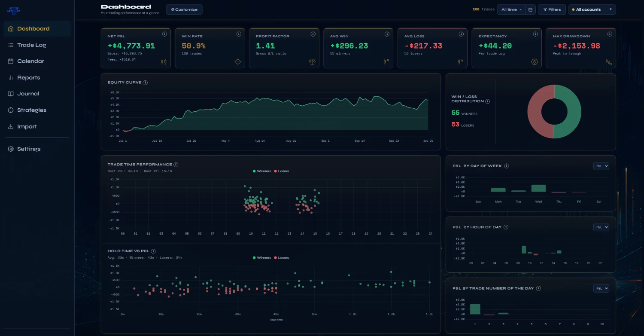The image size is (644, 336).
Task: Click the 50.9% win rate value
Action: pyautogui.click(x=194, y=46)
